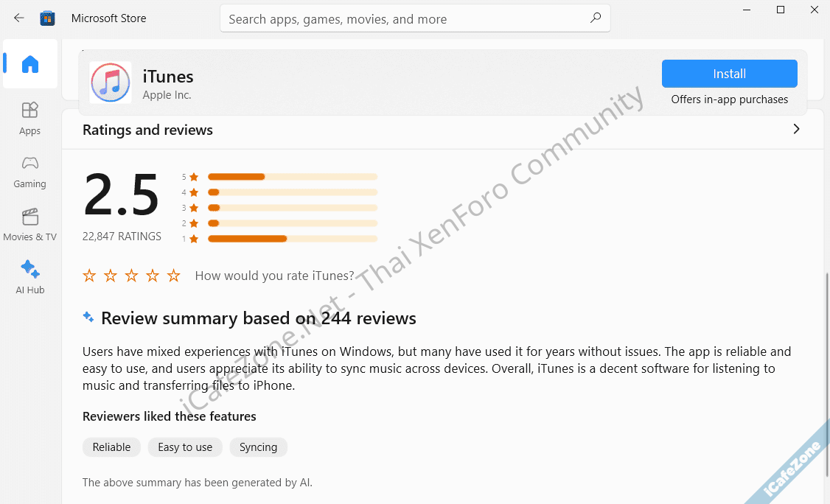830x504 pixels.
Task: Click the back arrow icon
Action: coord(19,18)
